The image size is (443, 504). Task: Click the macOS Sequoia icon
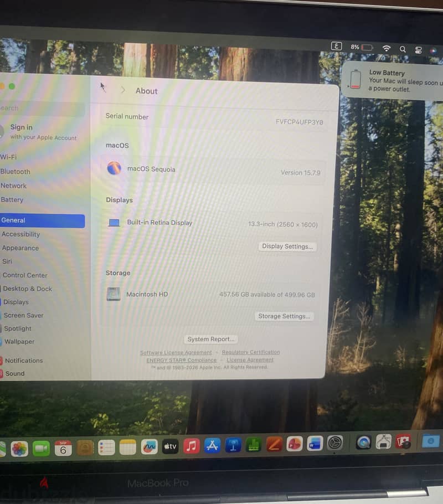pos(114,168)
